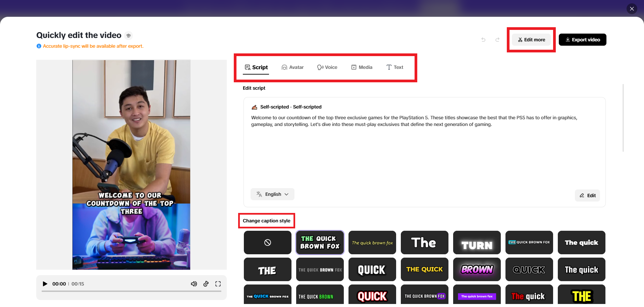The image size is (644, 307).
Task: Click the Edit button under the script
Action: [x=588, y=195]
